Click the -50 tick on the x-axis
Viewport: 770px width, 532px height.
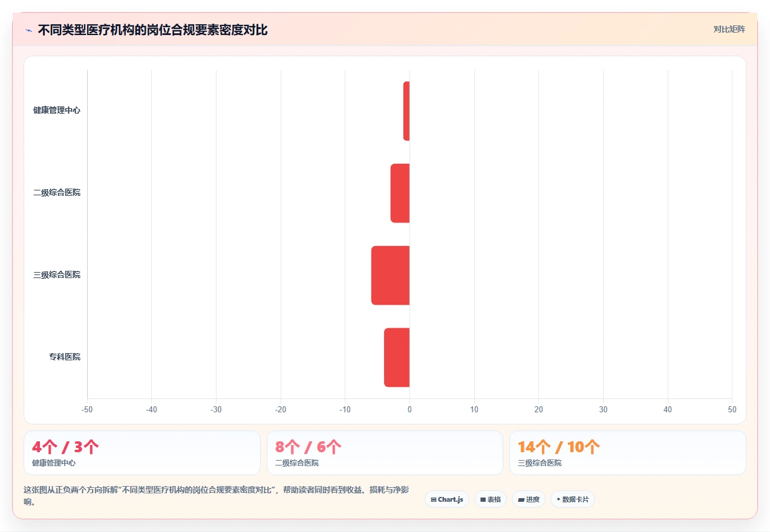87,409
